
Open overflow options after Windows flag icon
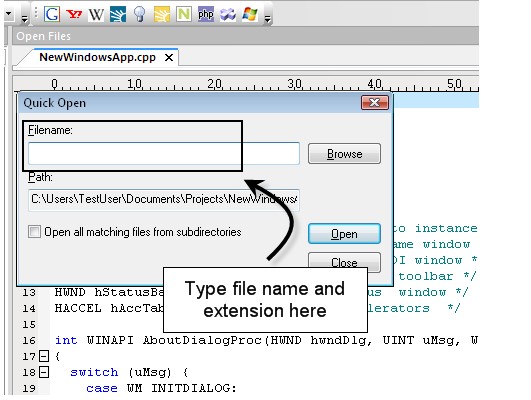(x=268, y=19)
